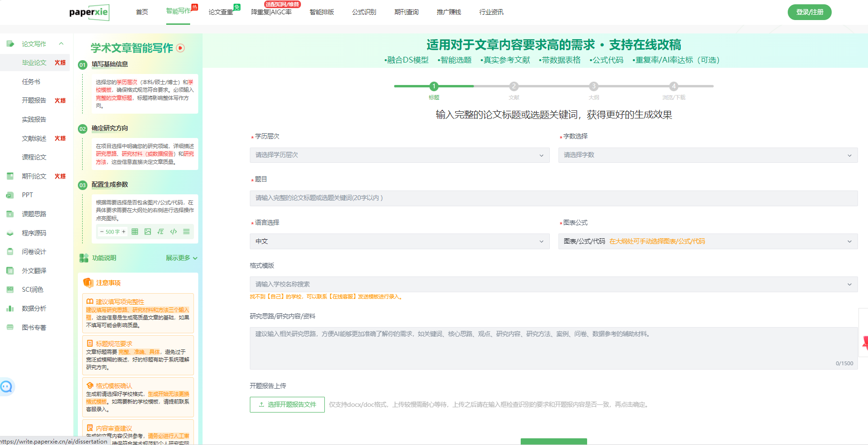
Task: Click 选择开题报告文件 upload button
Action: [287, 404]
